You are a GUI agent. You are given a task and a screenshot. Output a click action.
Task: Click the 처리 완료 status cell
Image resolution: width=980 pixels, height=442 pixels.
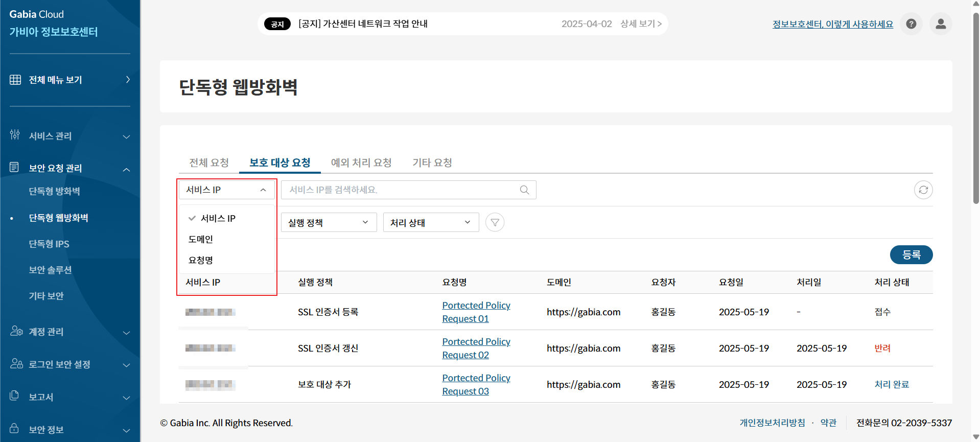point(892,384)
